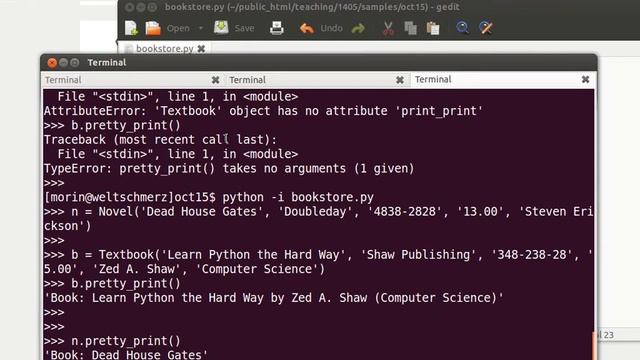Click the Undo arrow icon in gedit
Screen dimensions: 640x360
coord(307,28)
